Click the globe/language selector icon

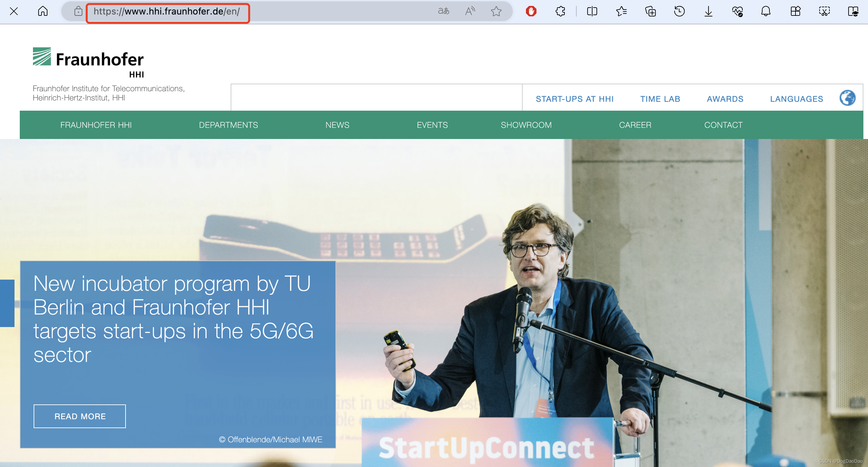pos(849,98)
